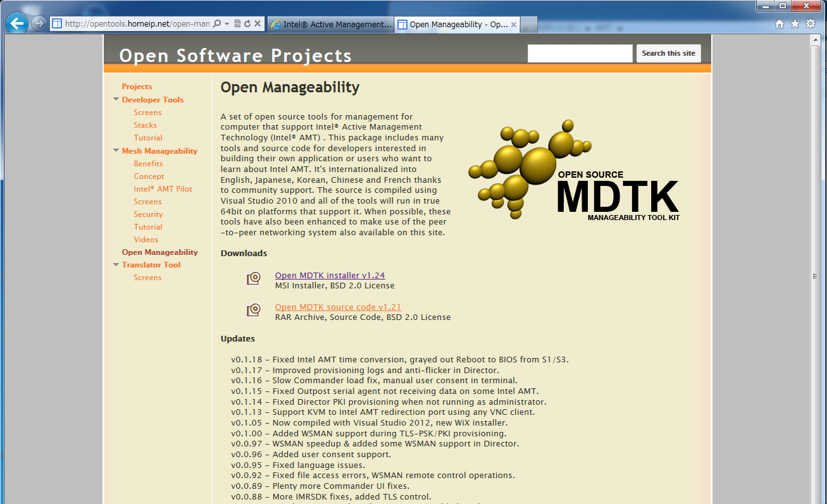Image resolution: width=827 pixels, height=504 pixels.
Task: Toggle Compatibility View icon in address bar
Action: click(x=237, y=24)
